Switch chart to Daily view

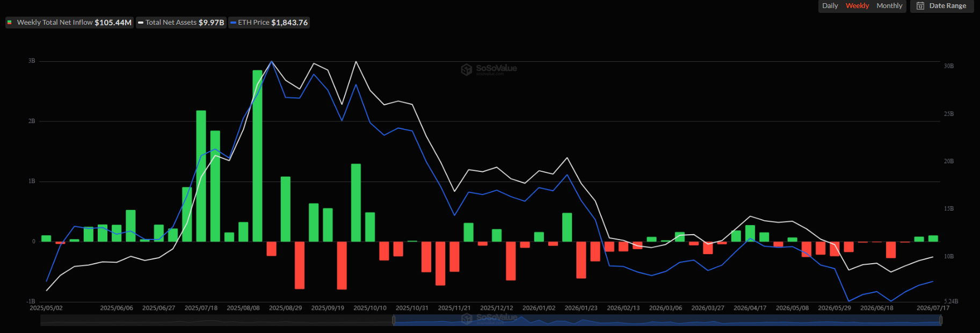tap(830, 6)
